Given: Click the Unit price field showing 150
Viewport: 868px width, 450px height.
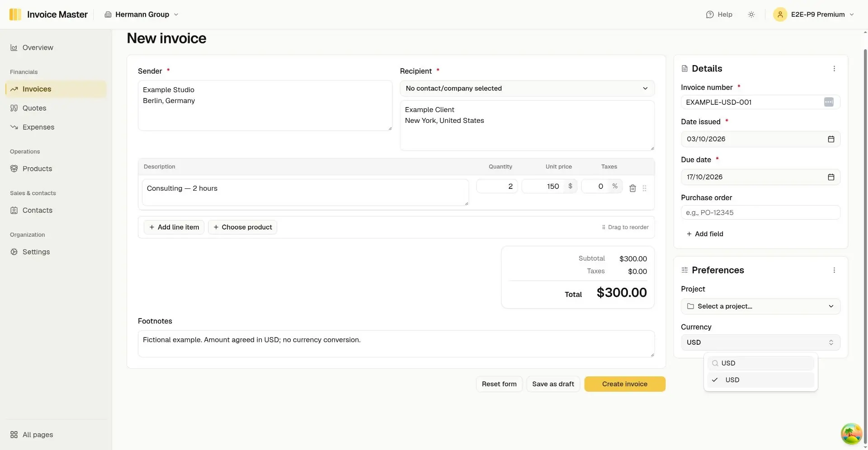Looking at the screenshot, I should coord(543,186).
